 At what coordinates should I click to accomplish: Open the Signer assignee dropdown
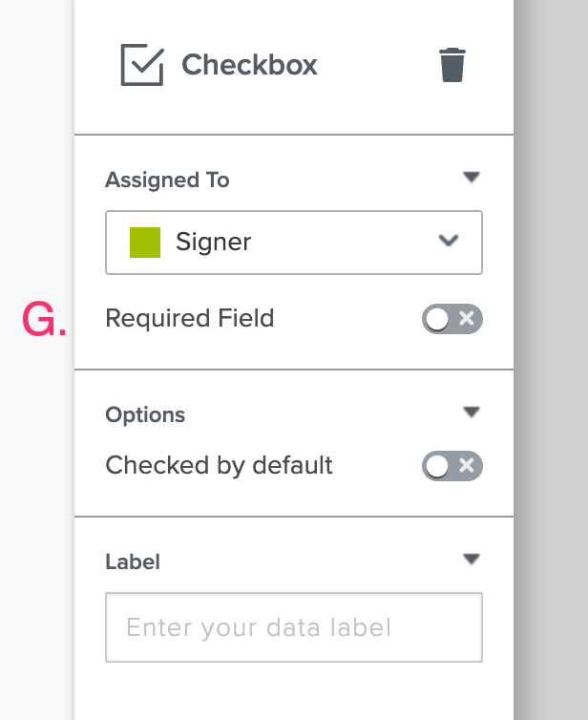[294, 243]
